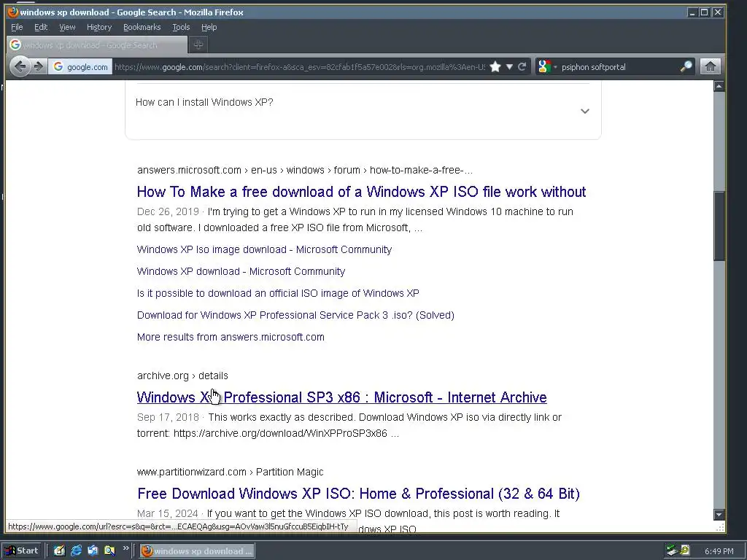
Task: Open 'Is it possible to download' link
Action: point(278,293)
